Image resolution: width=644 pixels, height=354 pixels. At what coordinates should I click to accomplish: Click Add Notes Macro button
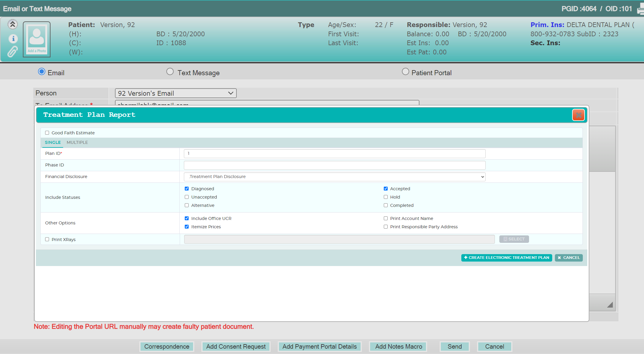[398, 347]
